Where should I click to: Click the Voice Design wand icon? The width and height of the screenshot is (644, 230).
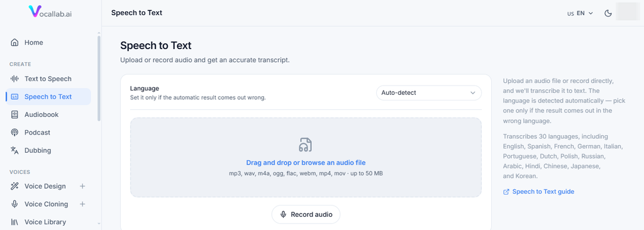[15, 187]
